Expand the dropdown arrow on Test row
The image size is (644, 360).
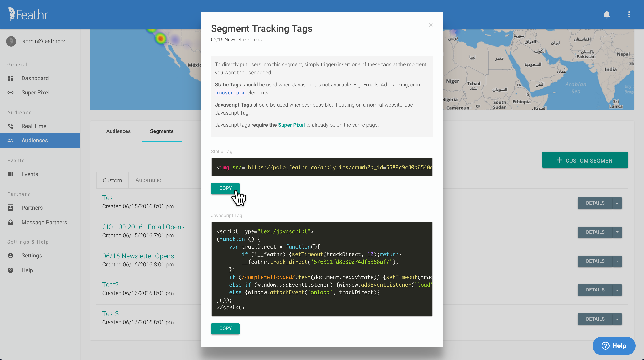[617, 203]
